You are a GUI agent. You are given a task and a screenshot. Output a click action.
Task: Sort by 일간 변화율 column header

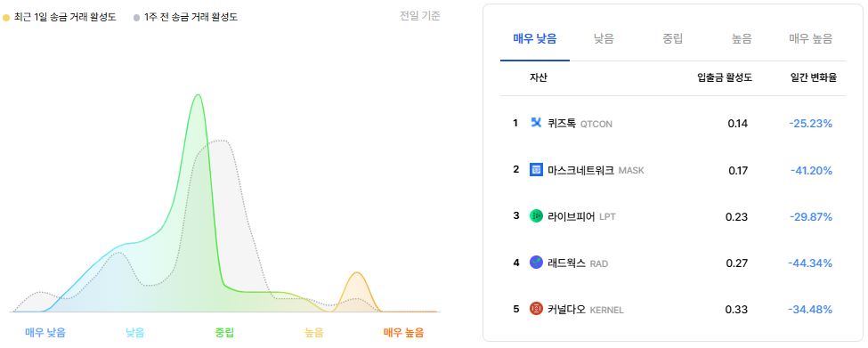coord(814,78)
